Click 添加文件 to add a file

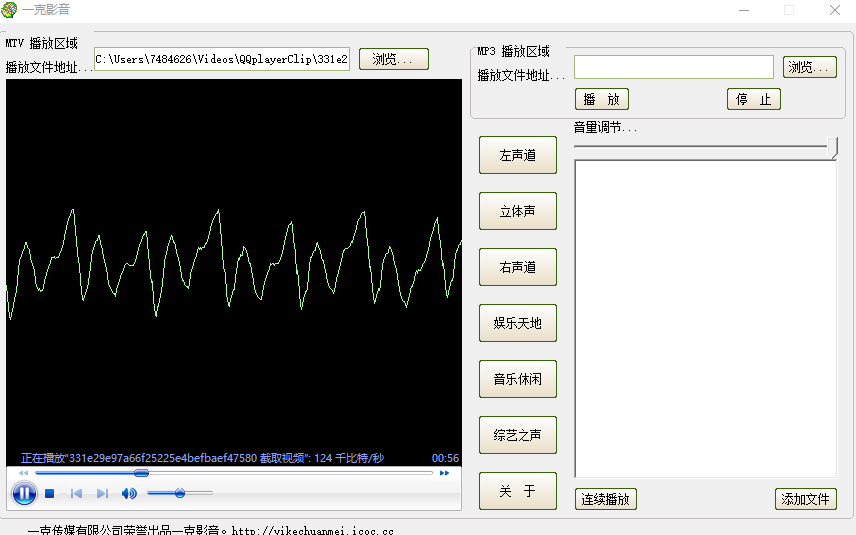tap(805, 499)
